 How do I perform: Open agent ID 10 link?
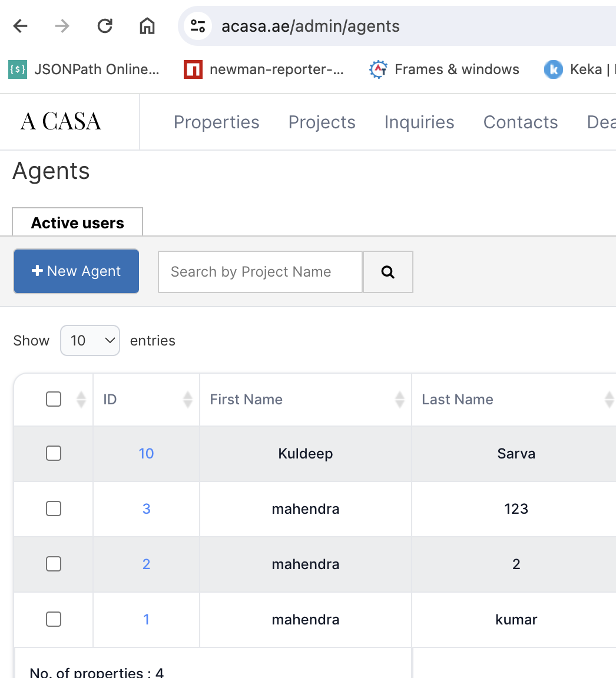click(146, 454)
